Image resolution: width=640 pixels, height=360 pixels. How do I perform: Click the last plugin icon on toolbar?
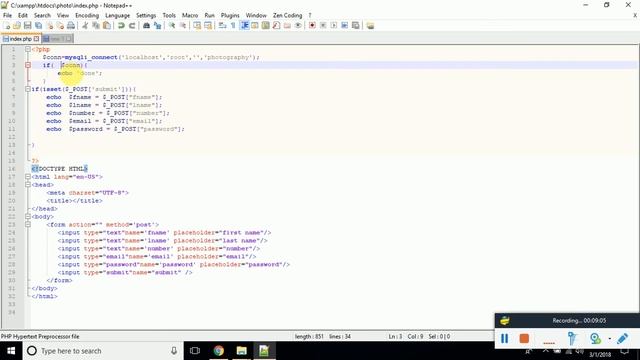(370, 26)
